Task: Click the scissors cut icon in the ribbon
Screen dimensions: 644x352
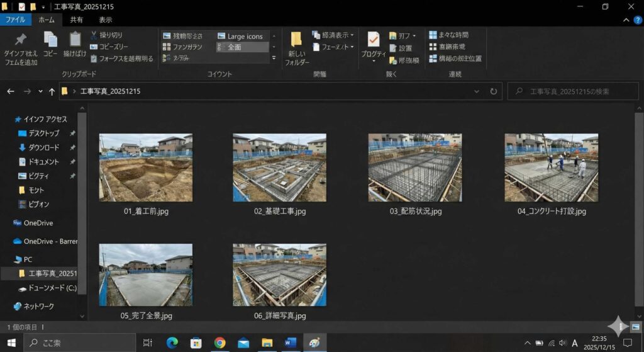Action: click(94, 35)
